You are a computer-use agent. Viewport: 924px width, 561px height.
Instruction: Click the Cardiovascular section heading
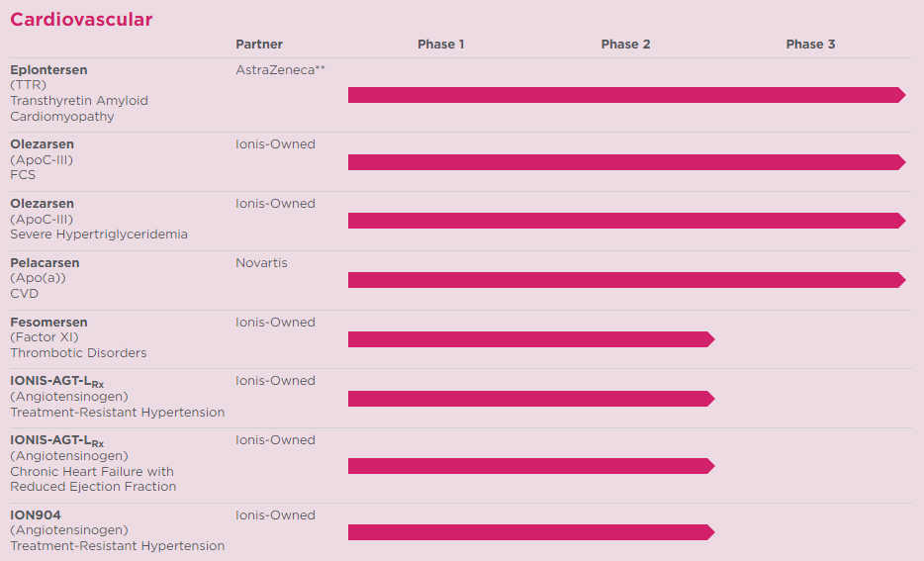[x=81, y=19]
